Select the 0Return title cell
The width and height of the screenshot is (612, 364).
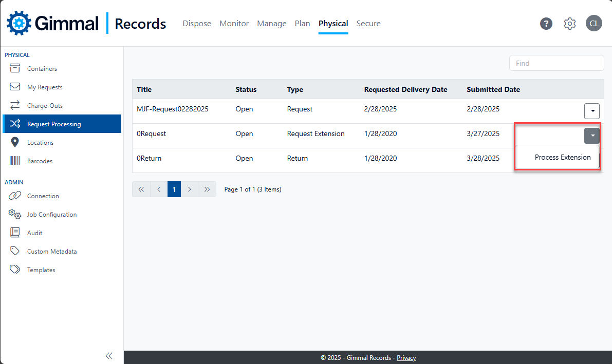tap(149, 158)
